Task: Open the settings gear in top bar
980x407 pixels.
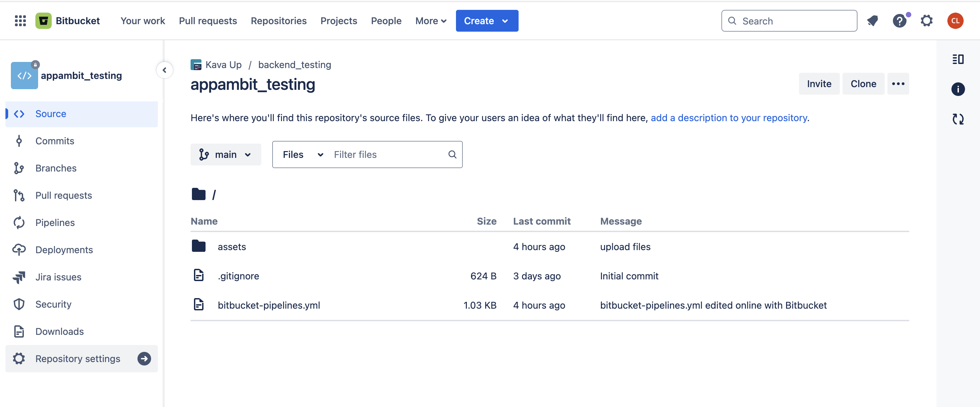Action: pyautogui.click(x=926, y=21)
